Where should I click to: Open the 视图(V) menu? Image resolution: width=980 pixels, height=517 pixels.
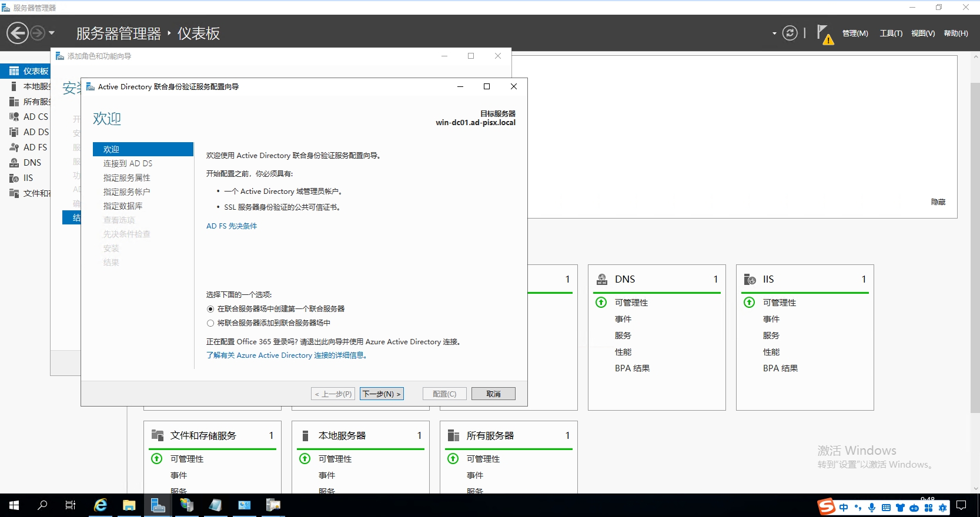922,33
